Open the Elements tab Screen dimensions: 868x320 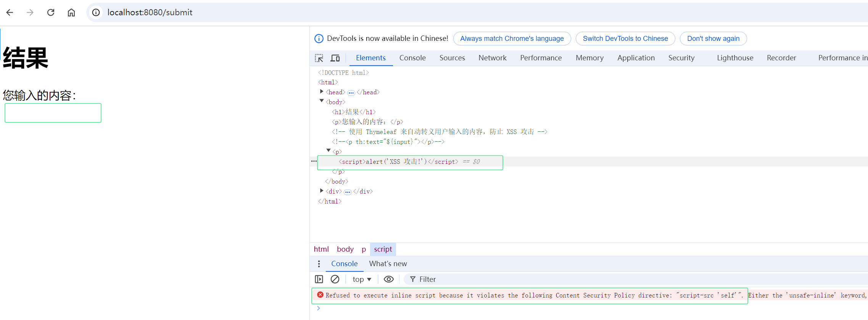pos(370,58)
